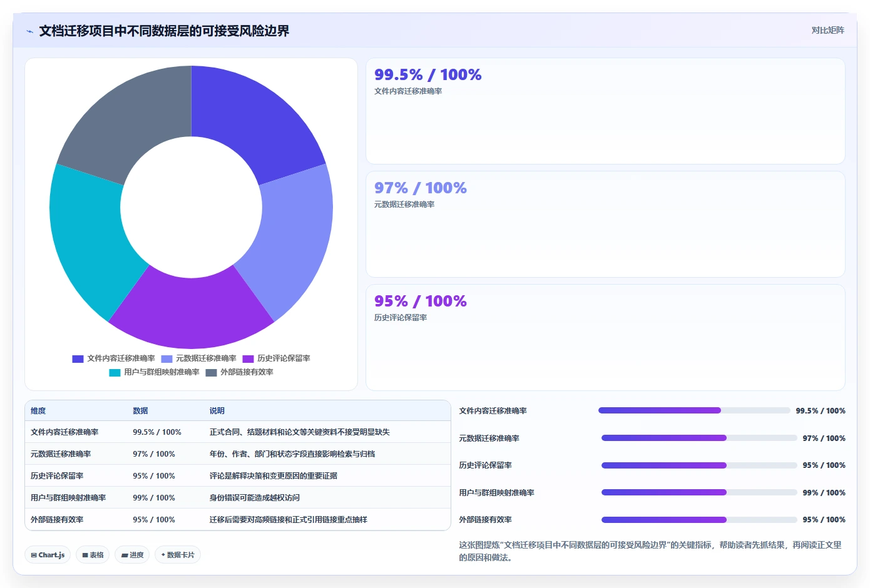
Task: Click the 文件内容迁移准确率 caption under the 99.5% card value
Action: 408,91
